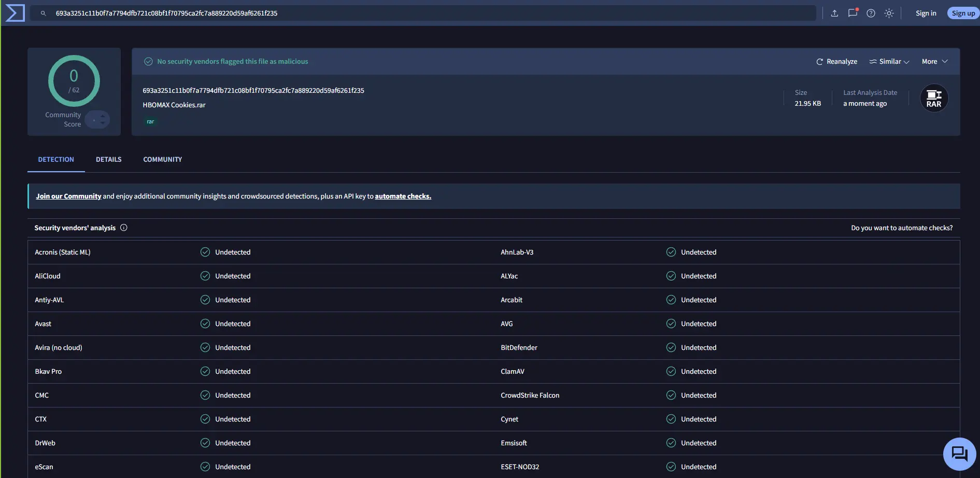Click Undetected check icon for Bkav Pro
Viewport: 980px width, 478px height.
[x=205, y=372]
